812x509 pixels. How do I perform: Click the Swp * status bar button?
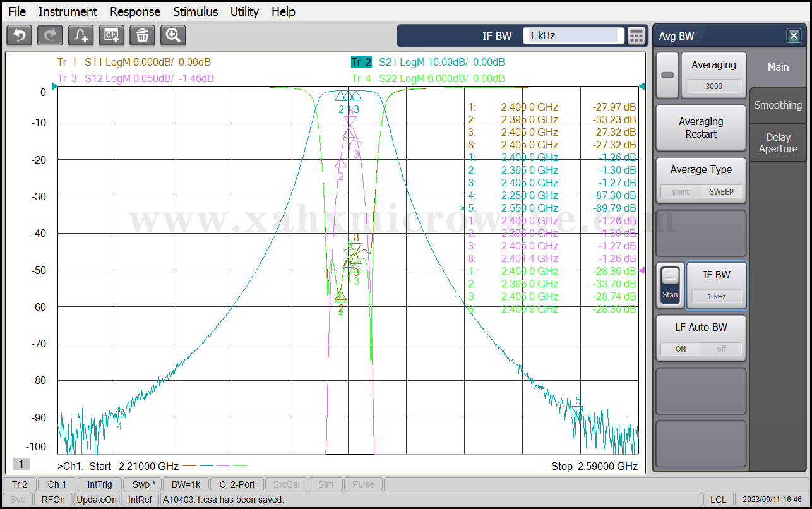click(143, 484)
